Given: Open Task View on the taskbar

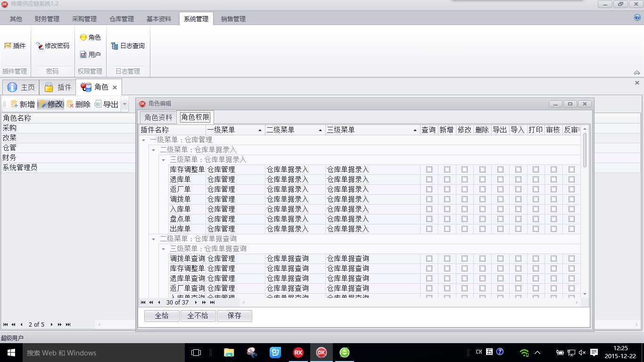Looking at the screenshot, I should pos(196,353).
